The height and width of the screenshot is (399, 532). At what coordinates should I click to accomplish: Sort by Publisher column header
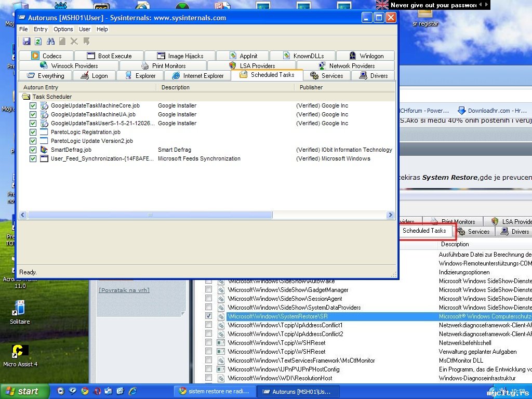point(345,87)
